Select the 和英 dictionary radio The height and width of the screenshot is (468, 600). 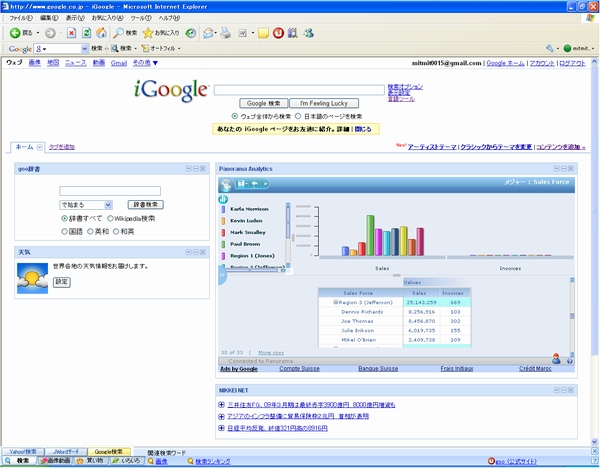[116, 232]
